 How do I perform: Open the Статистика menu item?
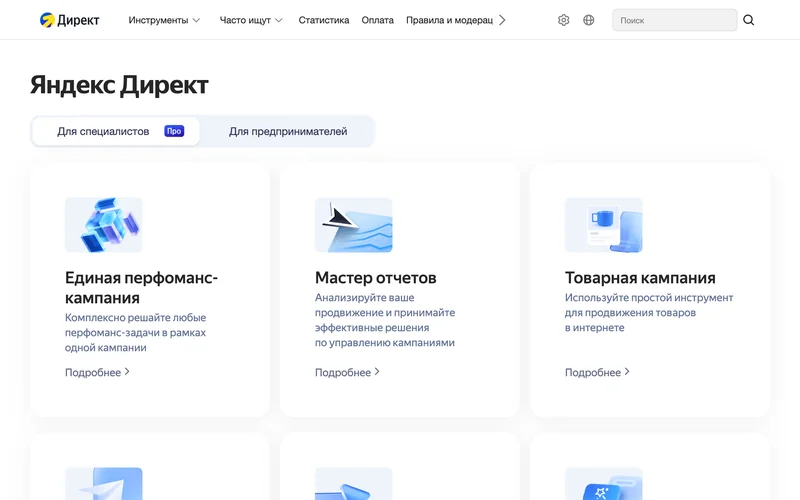[x=323, y=20]
